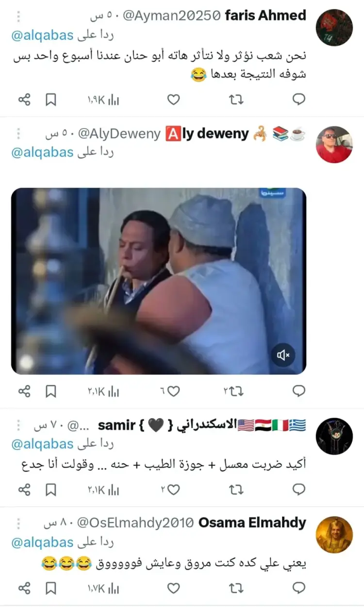Viewport: 364px width, 607px height.
Task: Reply to faris Ahmed's tweet
Action: (x=299, y=100)
